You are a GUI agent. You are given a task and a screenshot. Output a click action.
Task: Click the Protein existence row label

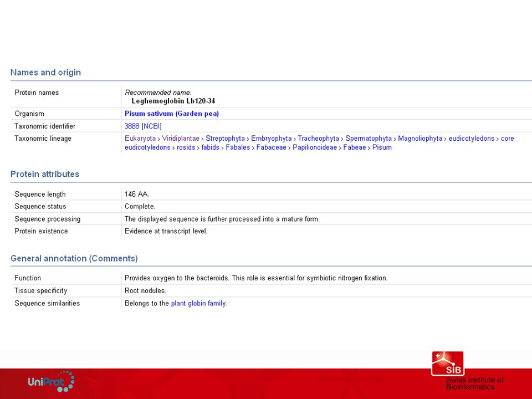tap(41, 231)
